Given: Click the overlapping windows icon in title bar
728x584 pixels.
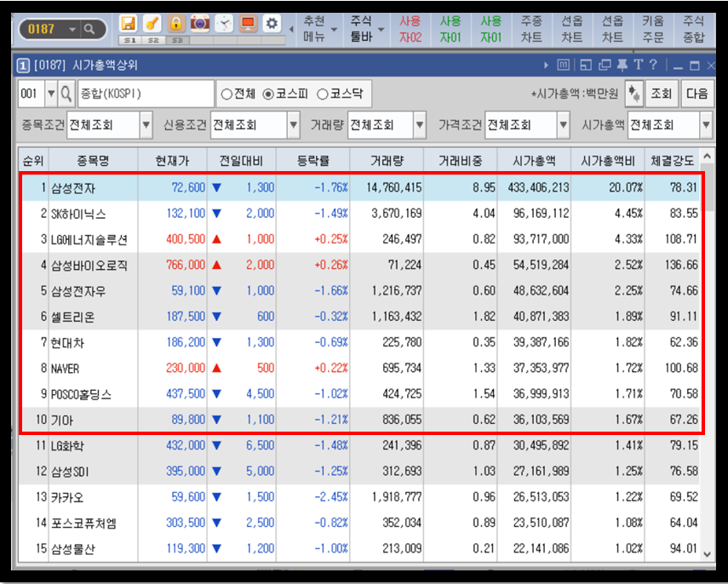Looking at the screenshot, I should click(605, 65).
